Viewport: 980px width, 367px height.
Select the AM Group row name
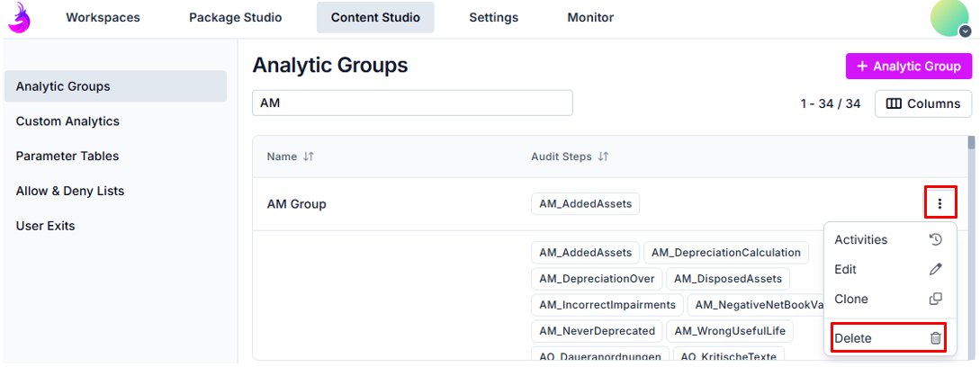(x=297, y=204)
